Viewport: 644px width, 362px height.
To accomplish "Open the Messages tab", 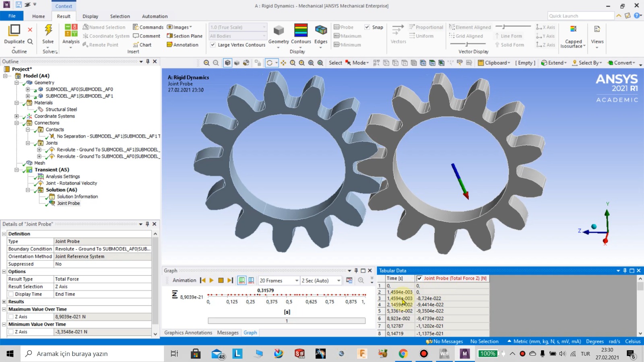I will 228,333.
